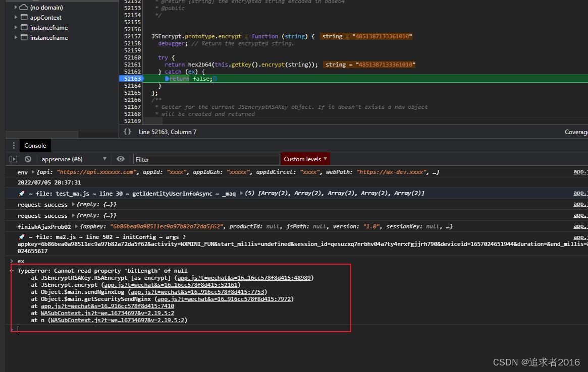
Task: Click the Coverage status label
Action: 576,132
